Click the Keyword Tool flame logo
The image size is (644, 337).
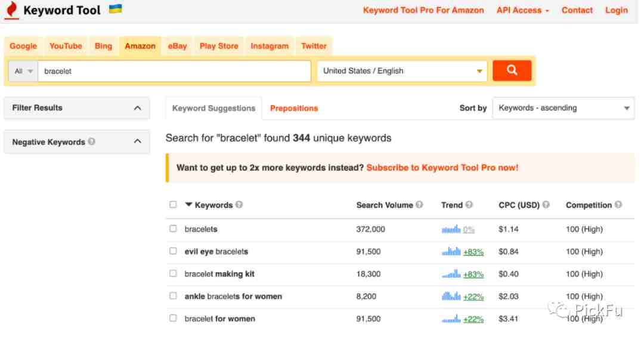click(12, 10)
